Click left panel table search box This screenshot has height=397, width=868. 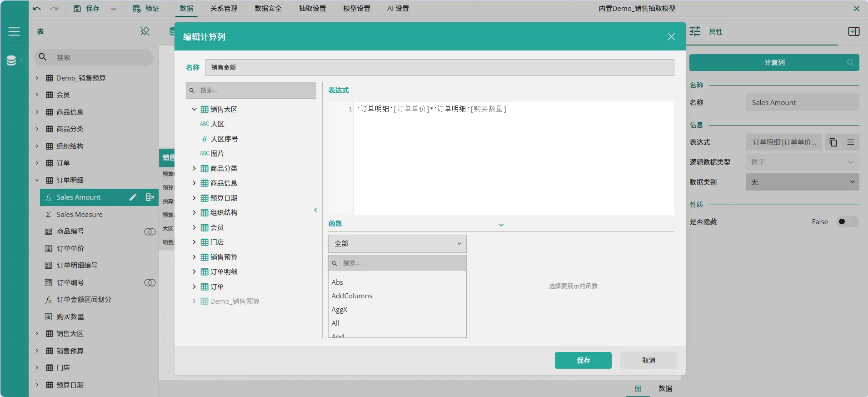(x=94, y=57)
